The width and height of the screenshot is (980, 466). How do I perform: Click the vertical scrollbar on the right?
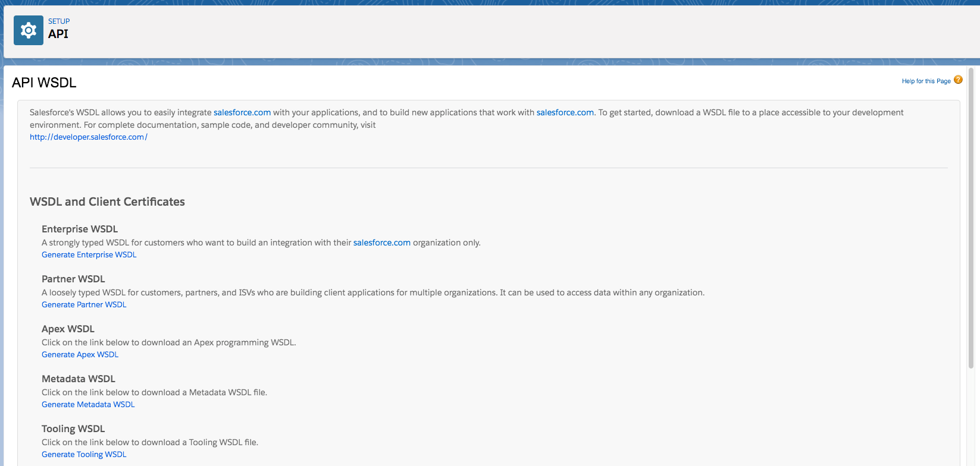[x=970, y=220]
